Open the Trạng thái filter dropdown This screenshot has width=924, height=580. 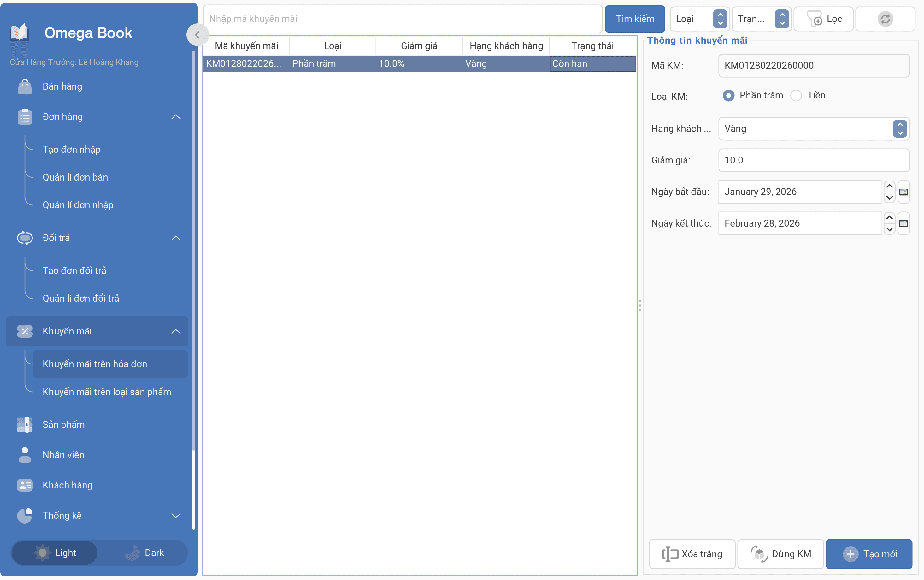761,19
